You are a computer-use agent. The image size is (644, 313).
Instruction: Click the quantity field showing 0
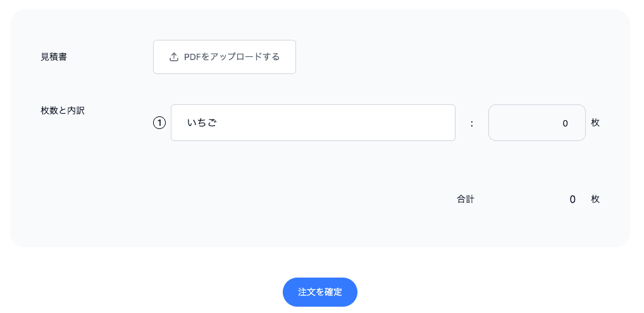[536, 123]
